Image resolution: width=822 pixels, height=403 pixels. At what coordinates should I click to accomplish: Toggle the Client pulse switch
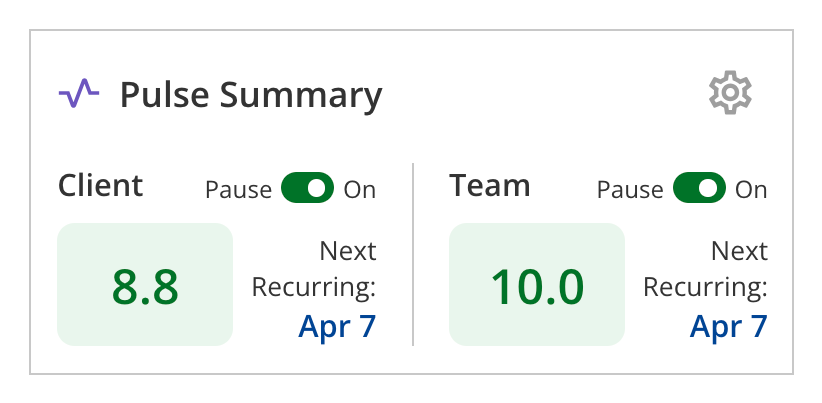point(307,188)
